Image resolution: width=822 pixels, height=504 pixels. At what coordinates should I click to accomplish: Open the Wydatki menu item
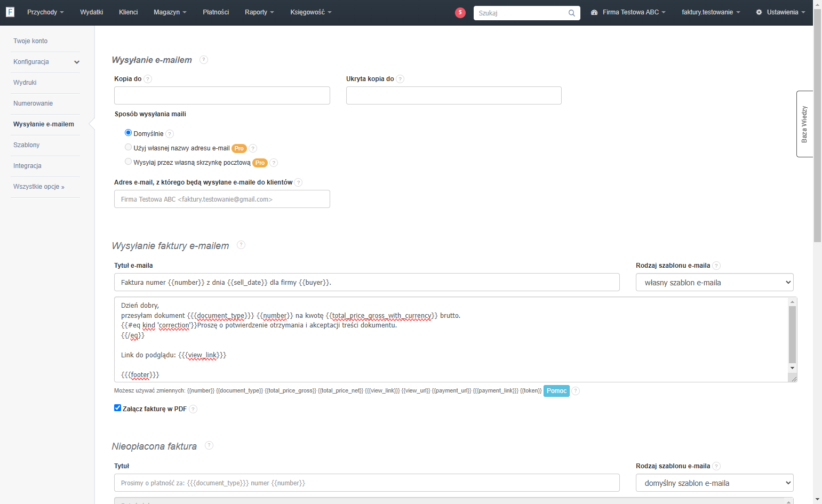click(x=91, y=12)
